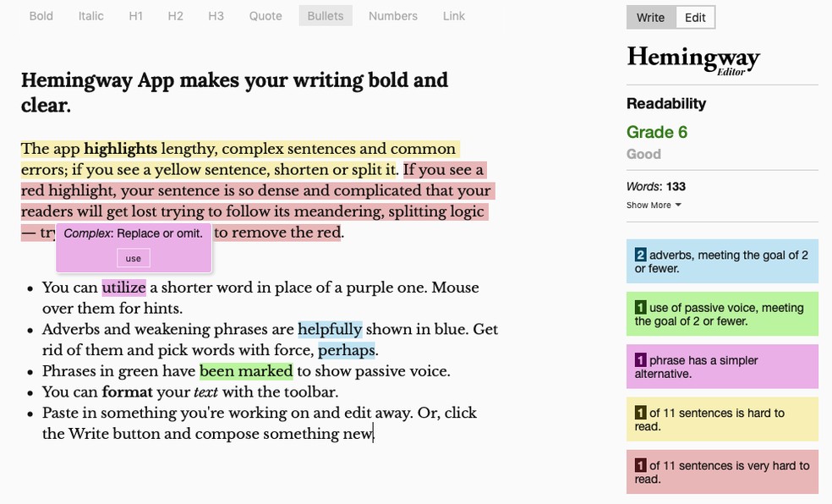The image size is (832, 504).
Task: Place cursor after 'compose something new'
Action: tap(374, 434)
